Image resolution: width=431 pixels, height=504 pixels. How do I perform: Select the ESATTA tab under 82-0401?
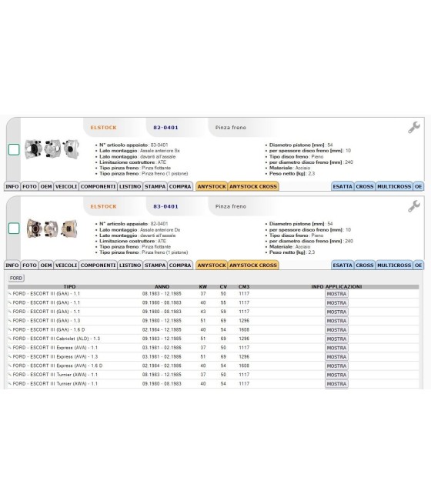click(x=342, y=186)
